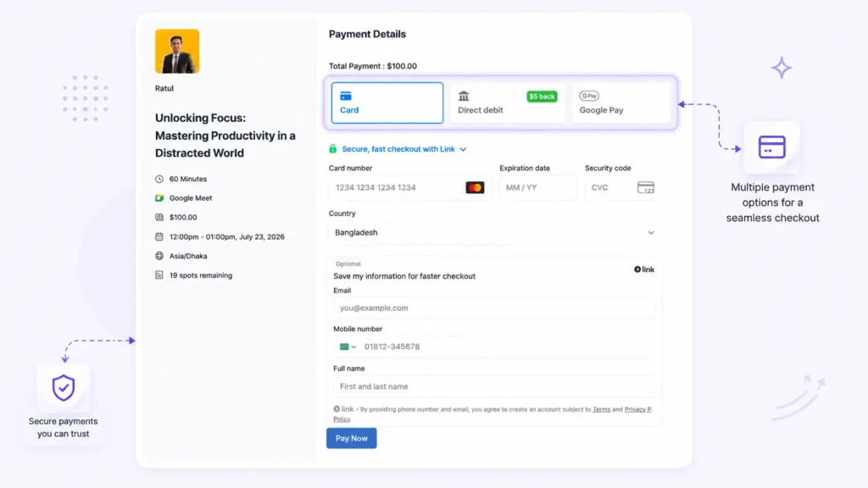868x488 pixels.
Task: Select the Direct debit payment tab
Action: pos(508,103)
